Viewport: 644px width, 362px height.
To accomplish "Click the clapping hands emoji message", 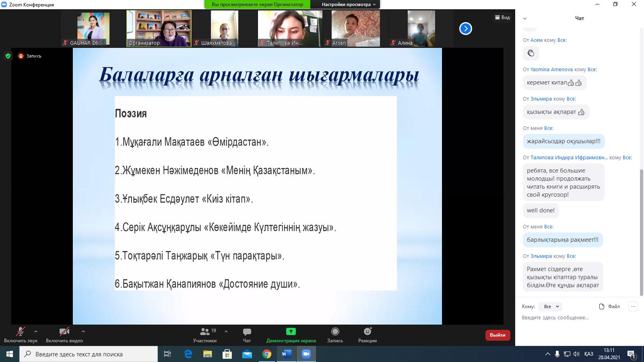I will [531, 53].
